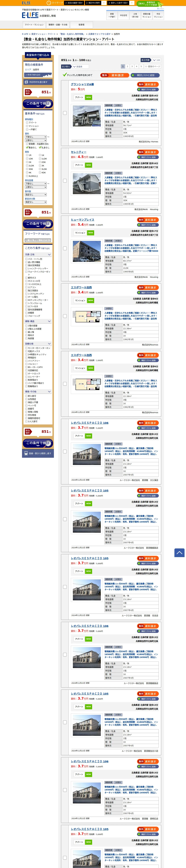Click the フリーワード text input field
The image size is (186, 868).
[x=38, y=240]
